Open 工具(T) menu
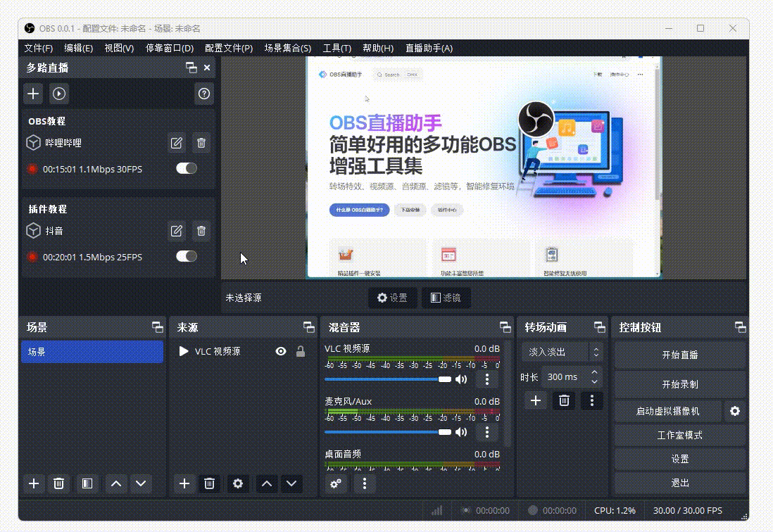The width and height of the screenshot is (773, 532). click(337, 49)
